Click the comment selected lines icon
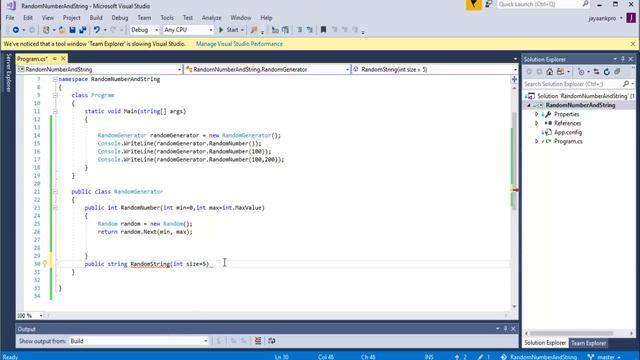This screenshot has height=360, width=640. [x=300, y=30]
